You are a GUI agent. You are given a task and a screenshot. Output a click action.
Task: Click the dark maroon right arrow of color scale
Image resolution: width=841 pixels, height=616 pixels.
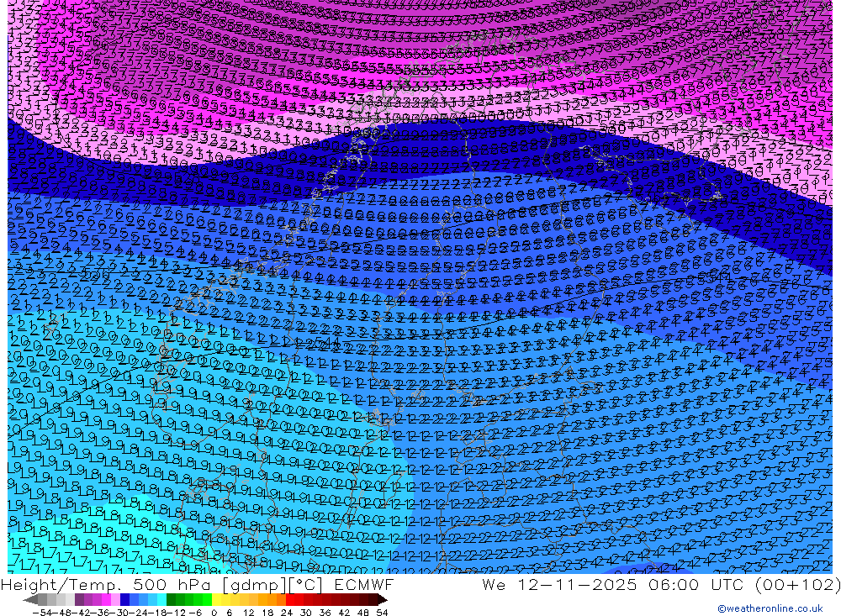tap(383, 600)
